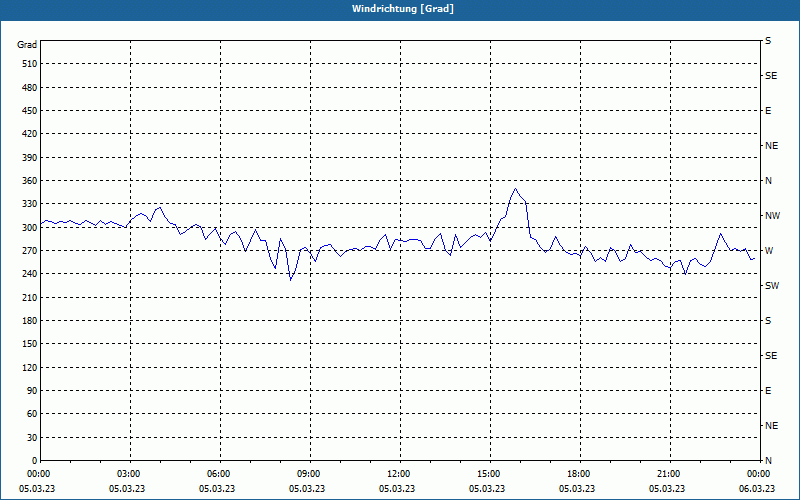Click the 0 value at y-axis origin
Screen dimensions: 800x500
[x=35, y=461]
